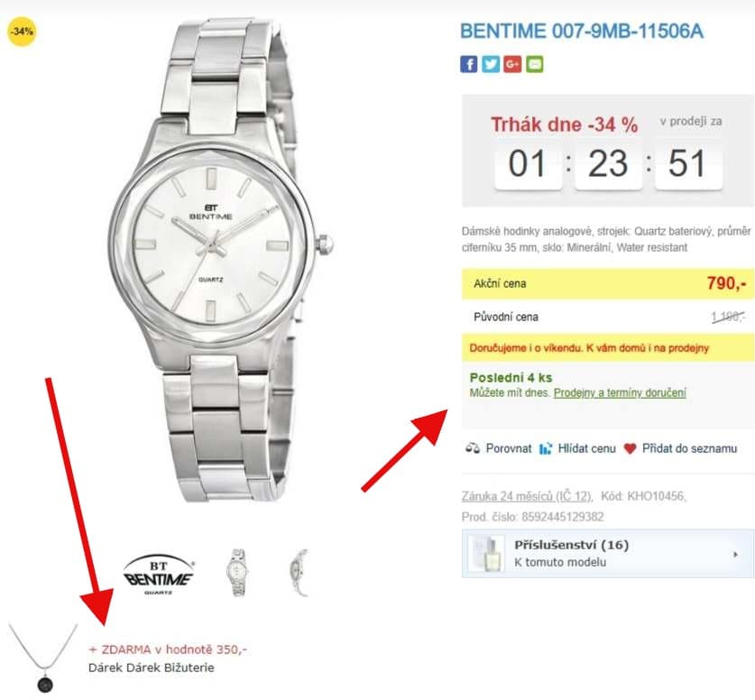Click the gift necklace thumbnail
This screenshot has height=700, width=755.
43,658
